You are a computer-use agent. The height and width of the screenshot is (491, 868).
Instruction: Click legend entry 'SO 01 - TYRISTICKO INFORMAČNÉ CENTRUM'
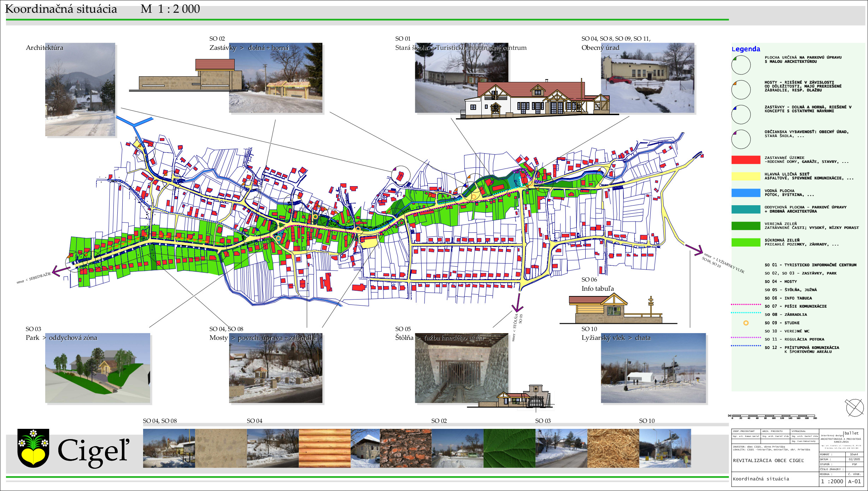click(x=810, y=265)
